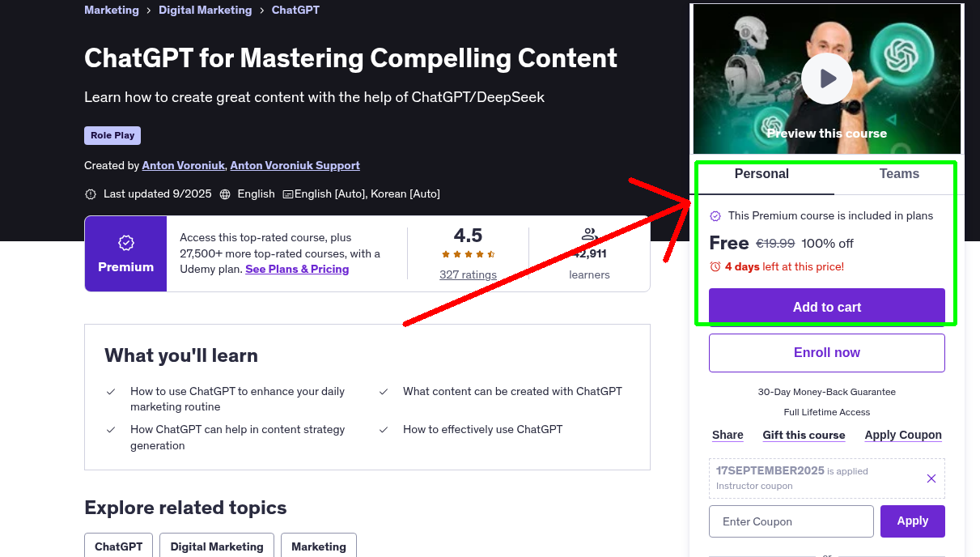Click the last updated clock icon
980x557 pixels.
(x=90, y=194)
